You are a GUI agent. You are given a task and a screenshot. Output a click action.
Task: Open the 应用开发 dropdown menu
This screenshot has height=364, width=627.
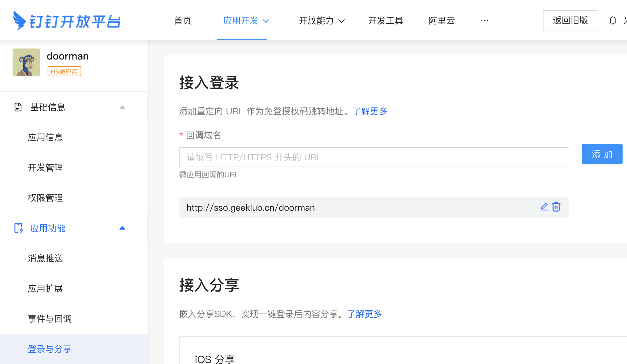[246, 21]
